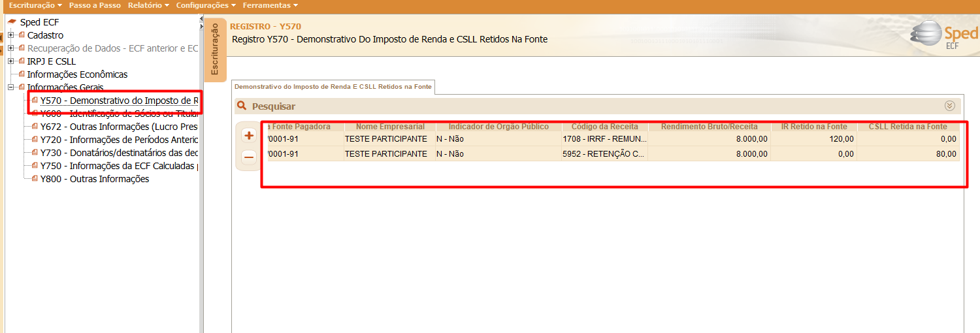Open Y570 - Demonstrativo do Imposto record
Image resolution: width=980 pixels, height=333 pixels.
(119, 101)
